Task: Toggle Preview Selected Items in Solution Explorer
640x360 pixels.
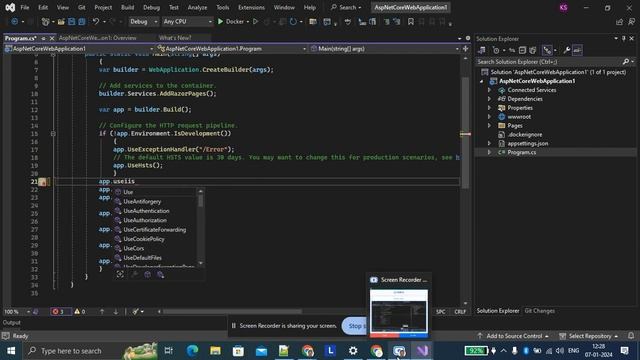Action: pyautogui.click(x=577, y=50)
